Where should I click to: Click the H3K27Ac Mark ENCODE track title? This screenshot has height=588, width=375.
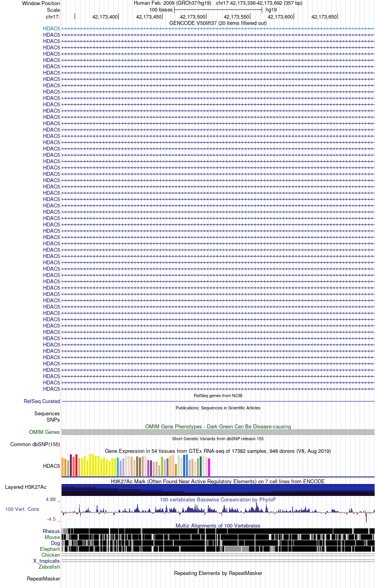(x=218, y=481)
